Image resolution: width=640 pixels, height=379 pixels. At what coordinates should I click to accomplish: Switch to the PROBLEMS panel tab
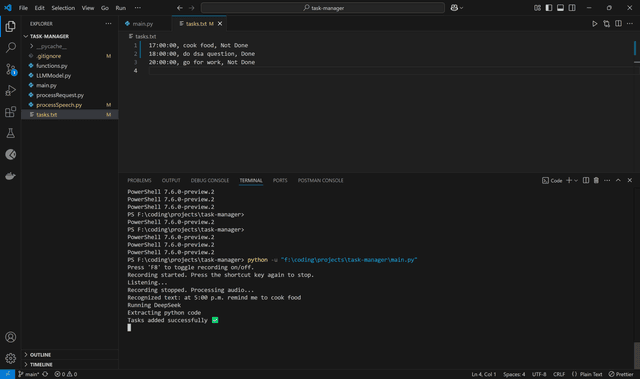coord(139,180)
